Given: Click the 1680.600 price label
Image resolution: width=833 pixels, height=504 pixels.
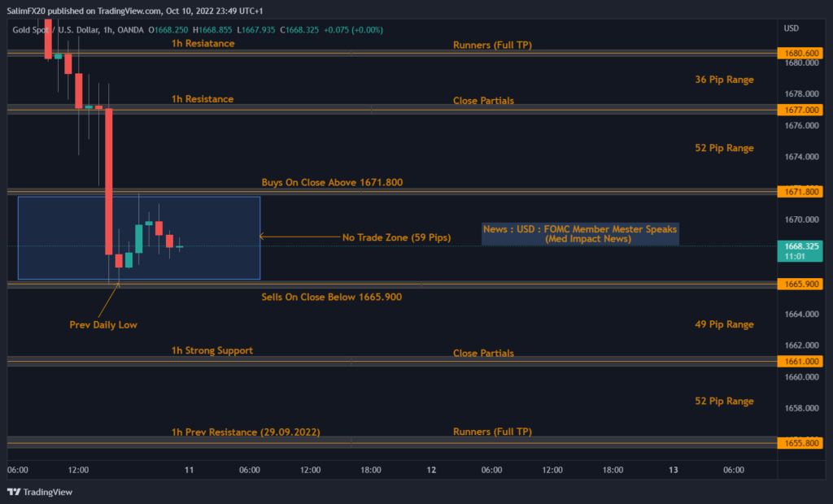Looking at the screenshot, I should coord(800,53).
